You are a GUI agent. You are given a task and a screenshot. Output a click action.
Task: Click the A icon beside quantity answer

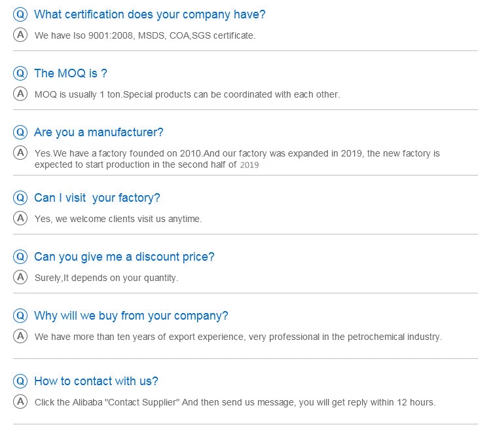pos(20,277)
